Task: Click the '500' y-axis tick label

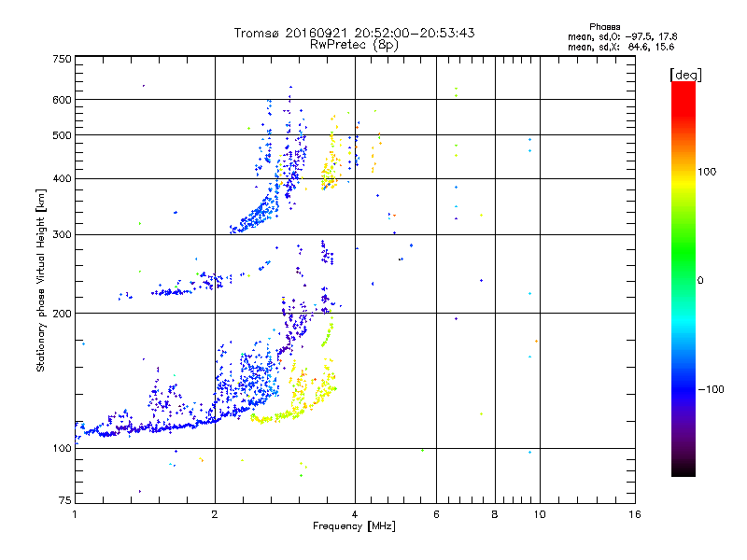Action: coord(62,135)
